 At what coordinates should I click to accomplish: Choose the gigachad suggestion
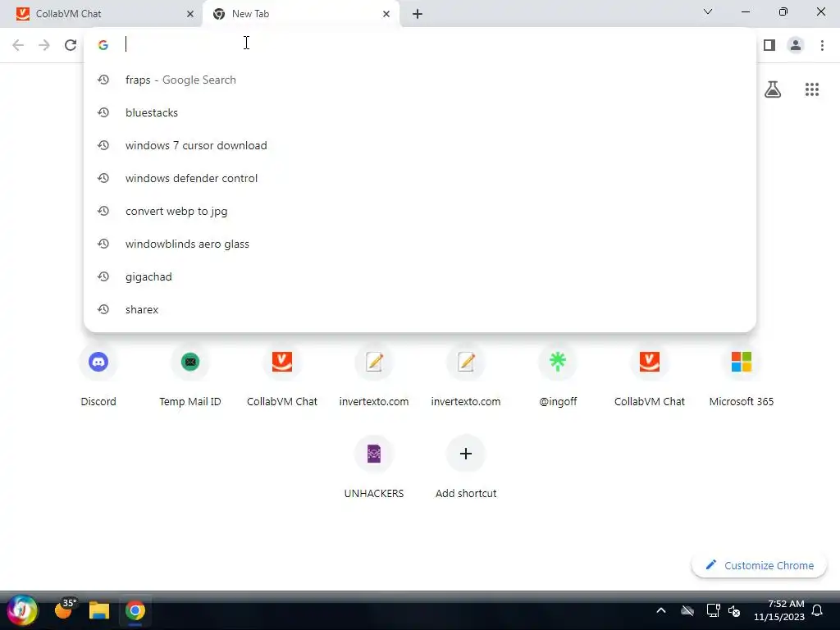420,276
